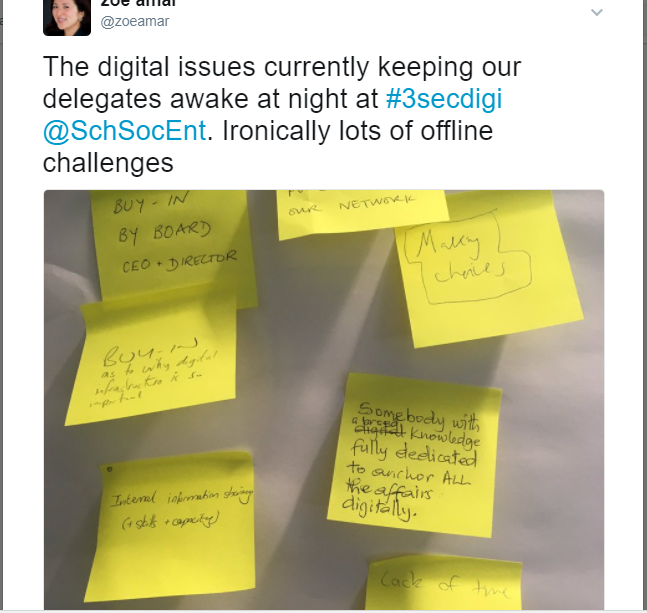
Task: Click the 'Somebody with knowledge fully dedicated' note
Action: [x=415, y=456]
